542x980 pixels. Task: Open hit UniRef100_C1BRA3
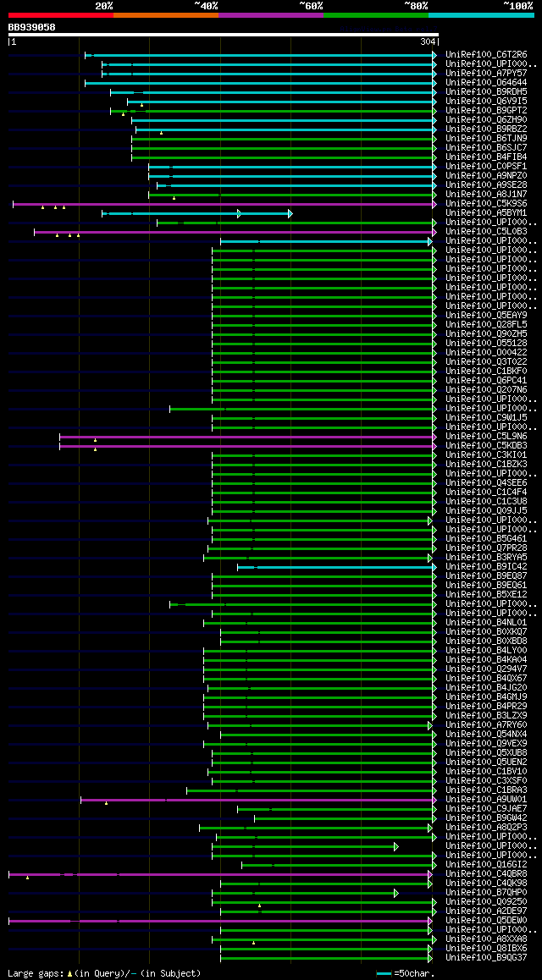[x=486, y=790]
